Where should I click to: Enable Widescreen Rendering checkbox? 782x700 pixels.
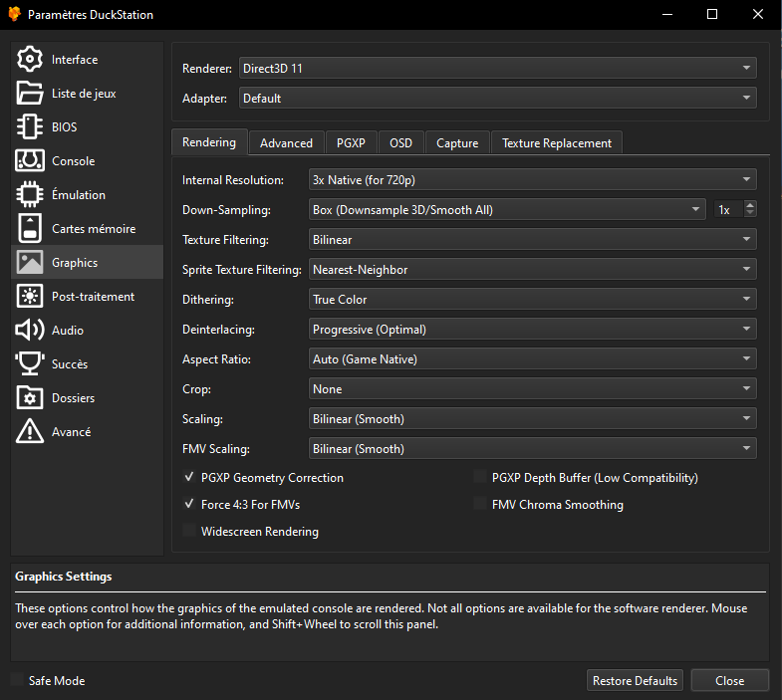click(189, 531)
